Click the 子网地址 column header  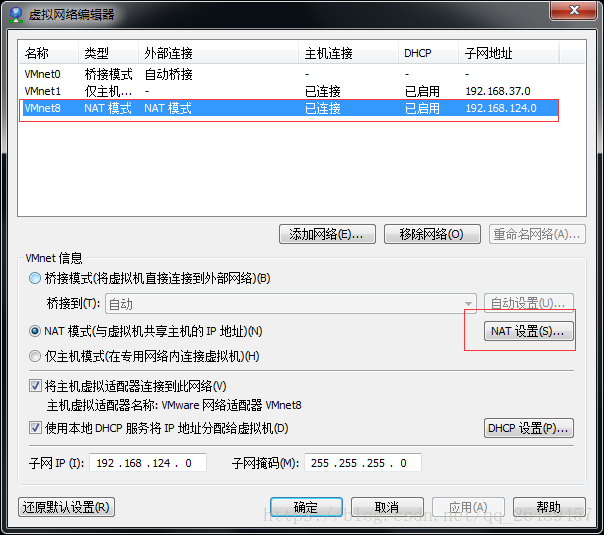coord(509,53)
